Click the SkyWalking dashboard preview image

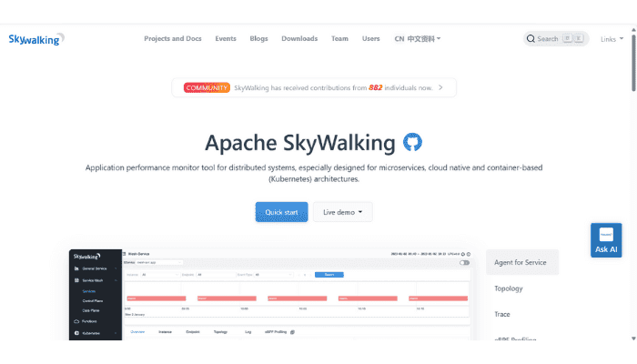click(270, 295)
